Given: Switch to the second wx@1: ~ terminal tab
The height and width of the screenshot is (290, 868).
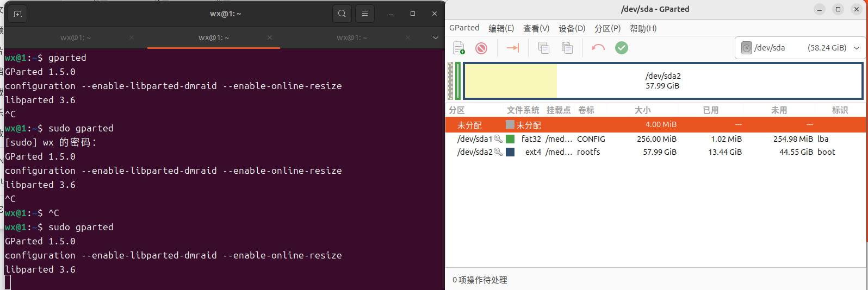Looking at the screenshot, I should (x=214, y=37).
